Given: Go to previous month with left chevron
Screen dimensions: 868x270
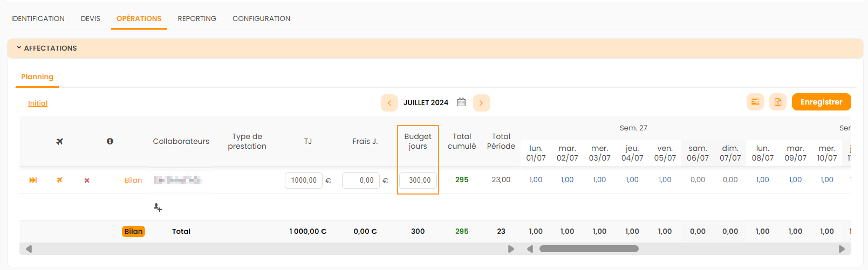Looking at the screenshot, I should coord(389,103).
